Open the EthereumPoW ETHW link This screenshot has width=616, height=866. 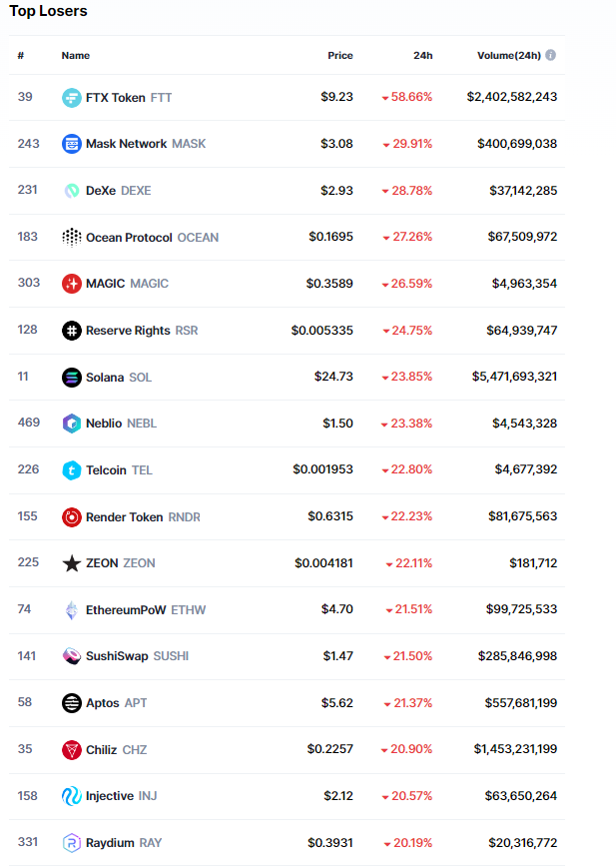click(x=146, y=610)
